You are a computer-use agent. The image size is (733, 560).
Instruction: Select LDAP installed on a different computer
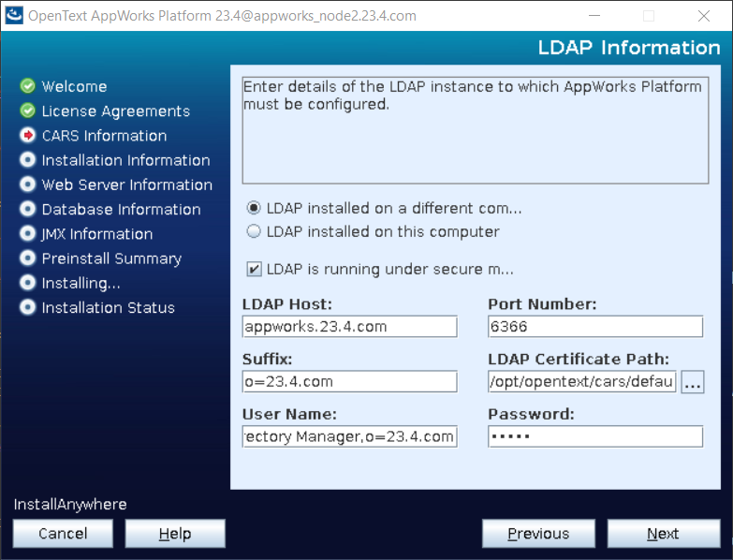coord(254,208)
